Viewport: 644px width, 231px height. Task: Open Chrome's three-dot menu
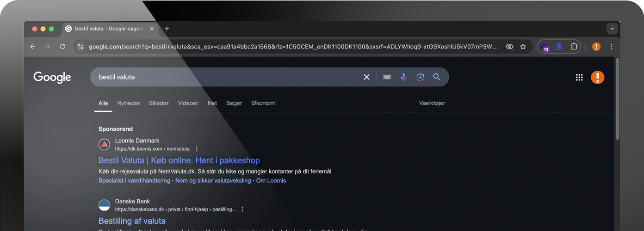click(611, 47)
